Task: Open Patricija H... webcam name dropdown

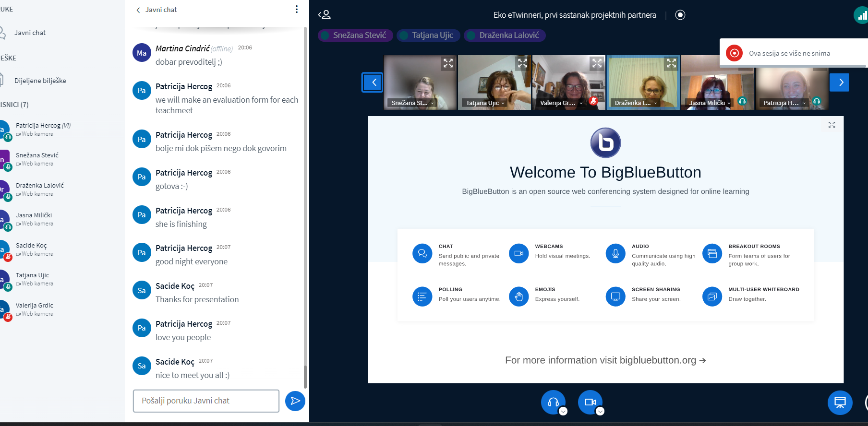Action: point(785,103)
